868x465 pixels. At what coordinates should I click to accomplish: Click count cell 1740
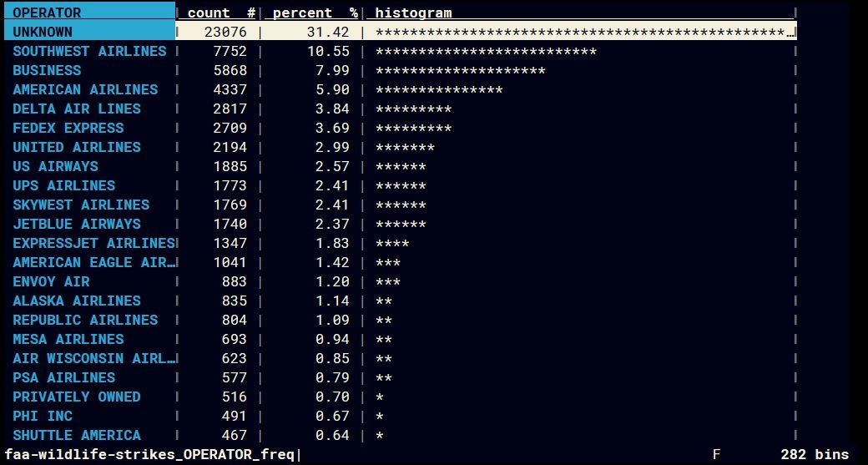(x=230, y=224)
